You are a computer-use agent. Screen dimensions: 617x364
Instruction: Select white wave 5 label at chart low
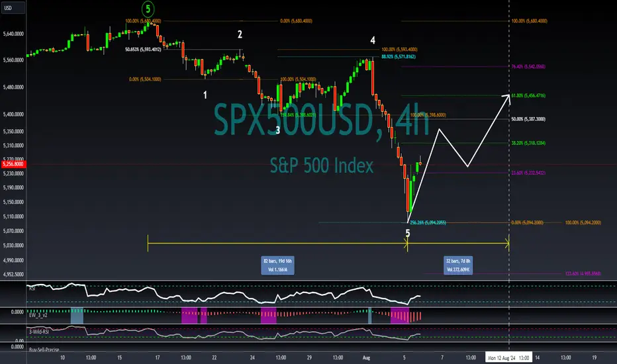coord(408,234)
